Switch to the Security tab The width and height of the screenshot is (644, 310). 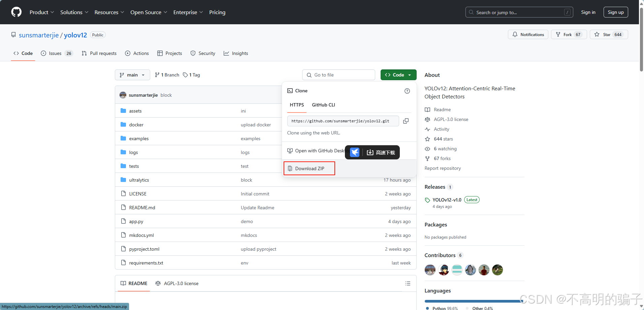[x=203, y=53]
